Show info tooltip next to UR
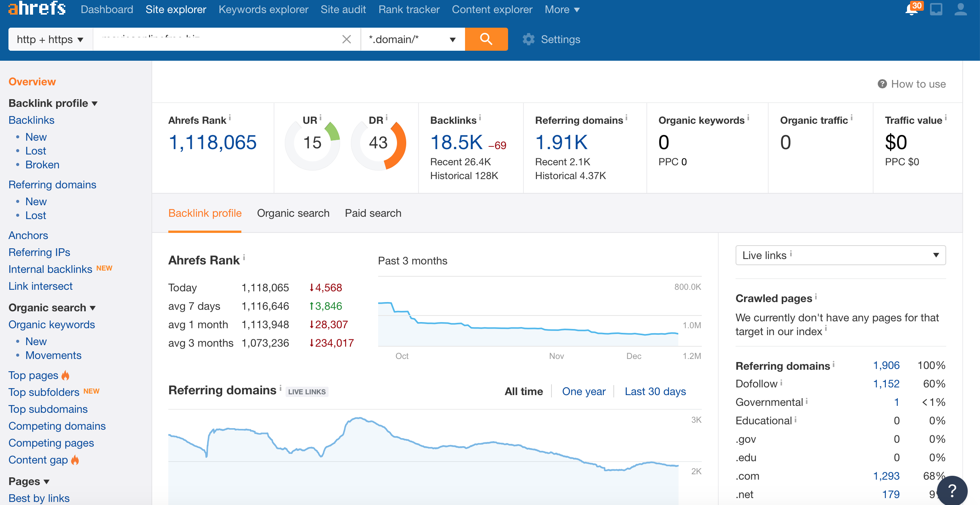The image size is (980, 505). point(320,117)
